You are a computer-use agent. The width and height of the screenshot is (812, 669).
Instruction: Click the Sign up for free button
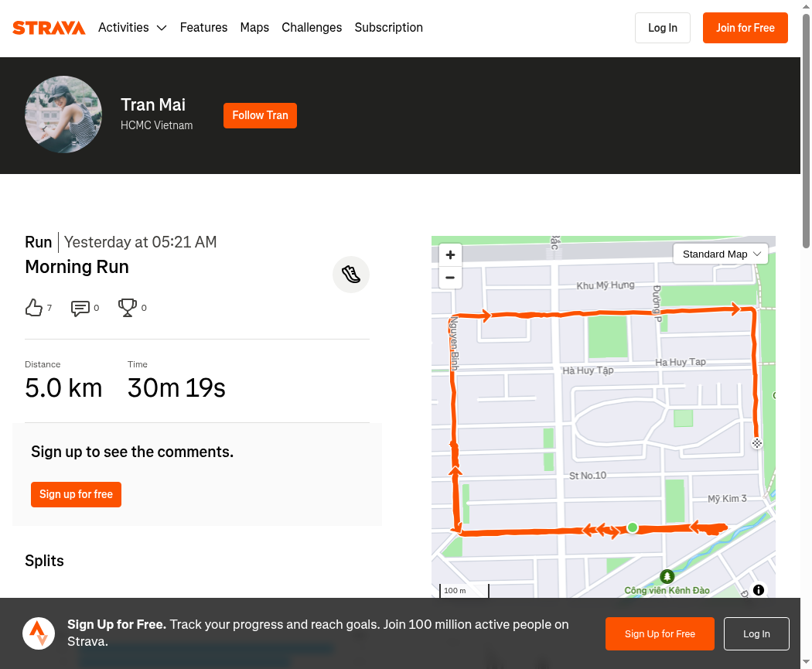point(76,494)
